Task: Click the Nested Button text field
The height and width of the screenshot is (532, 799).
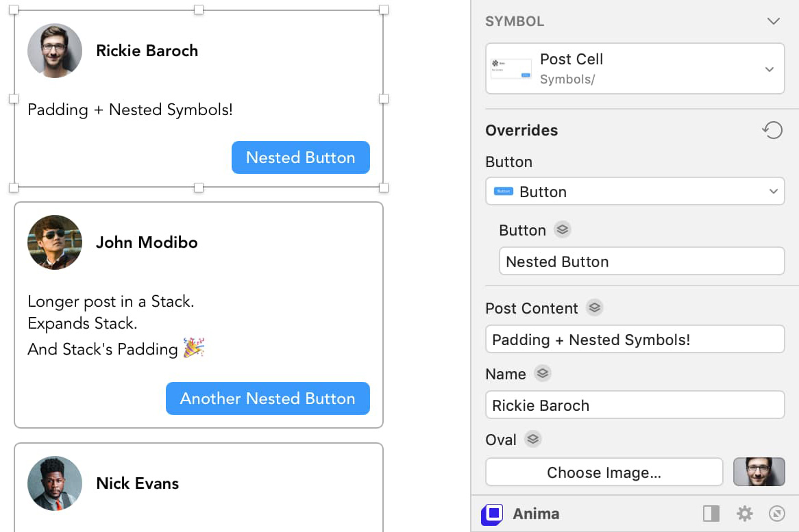Action: [x=641, y=261]
